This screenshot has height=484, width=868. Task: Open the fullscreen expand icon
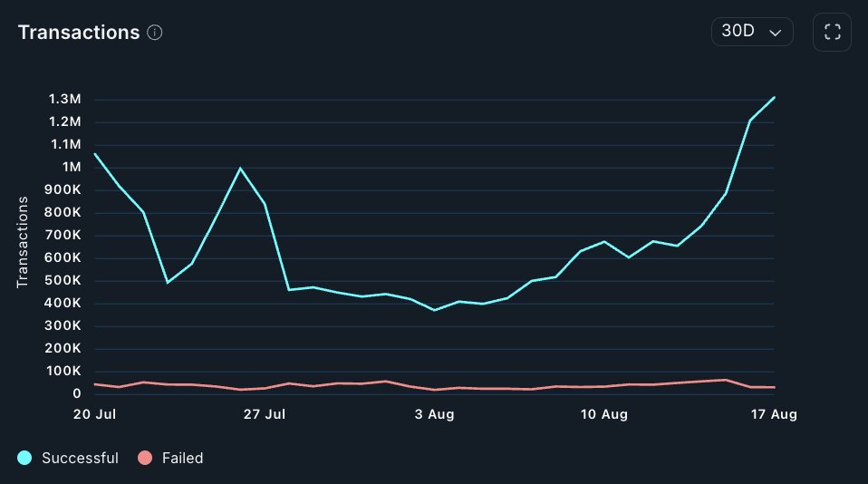(832, 33)
